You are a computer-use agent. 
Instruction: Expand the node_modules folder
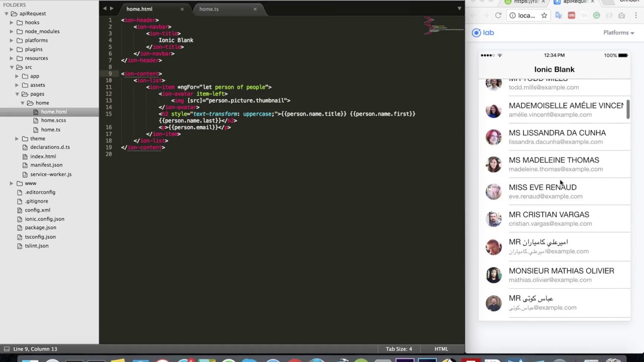12,31
